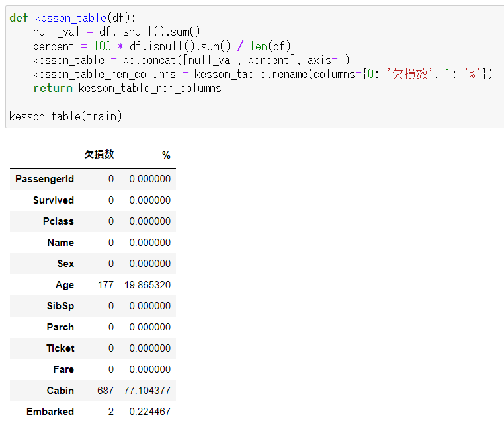The height and width of the screenshot is (425, 504).
Task: Select the Cabin row label
Action: 60,391
